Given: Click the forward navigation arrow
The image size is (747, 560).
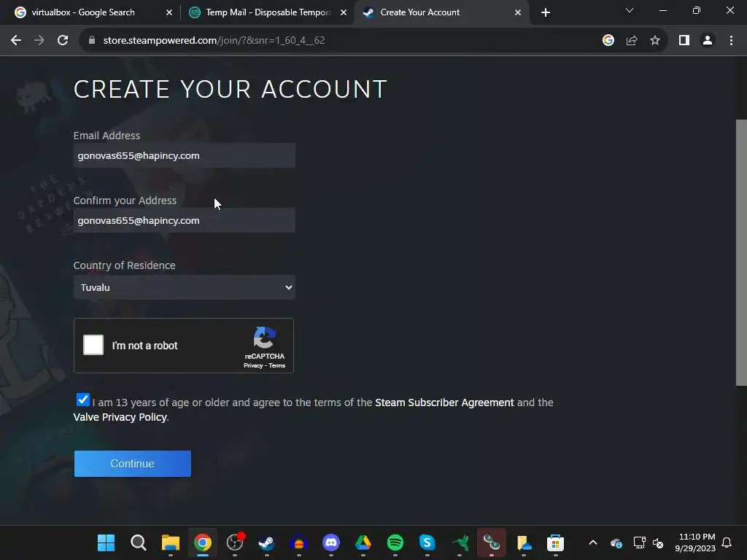Looking at the screenshot, I should tap(39, 41).
